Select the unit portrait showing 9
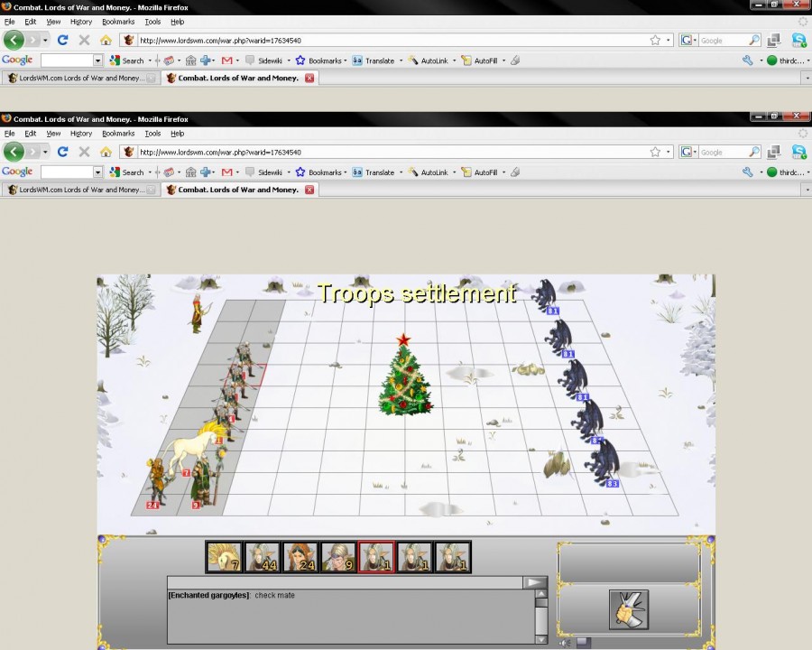 tap(338, 557)
